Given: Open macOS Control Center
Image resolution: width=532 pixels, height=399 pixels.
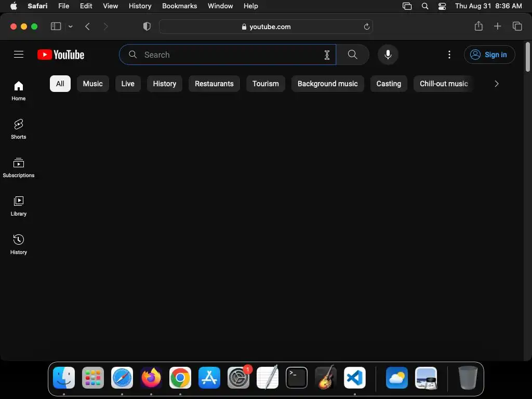Looking at the screenshot, I should pos(442,6).
